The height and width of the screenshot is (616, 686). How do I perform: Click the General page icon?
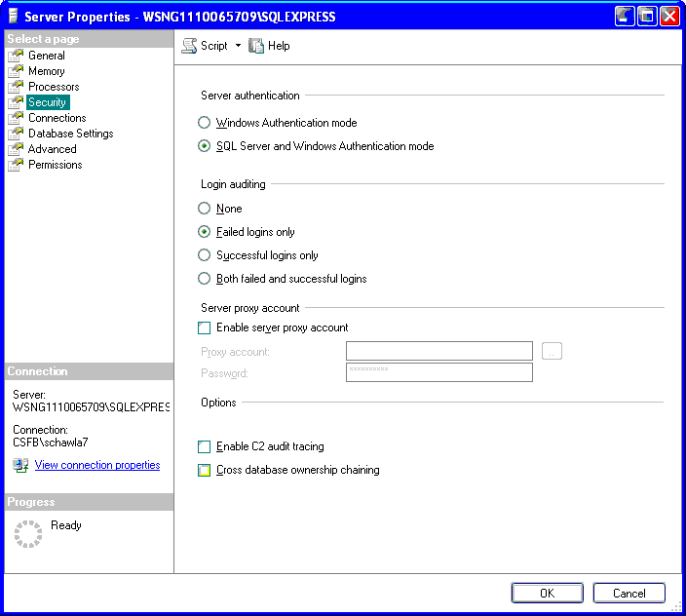point(16,56)
